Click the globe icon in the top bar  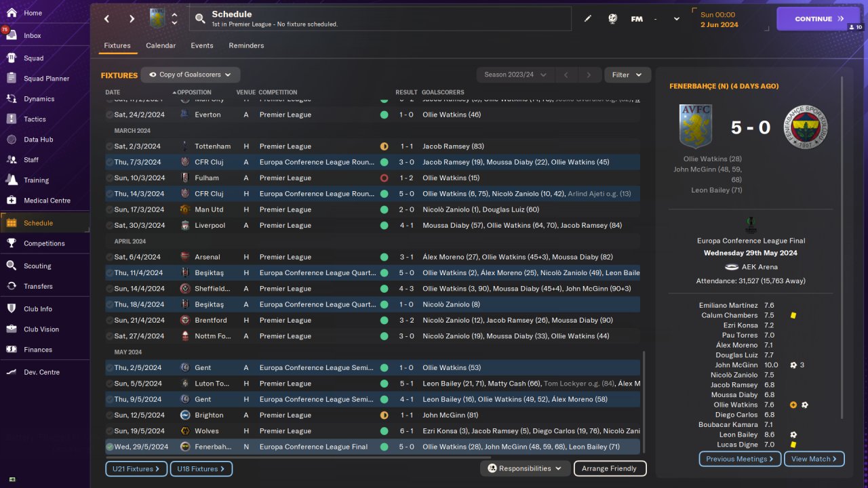click(x=612, y=19)
